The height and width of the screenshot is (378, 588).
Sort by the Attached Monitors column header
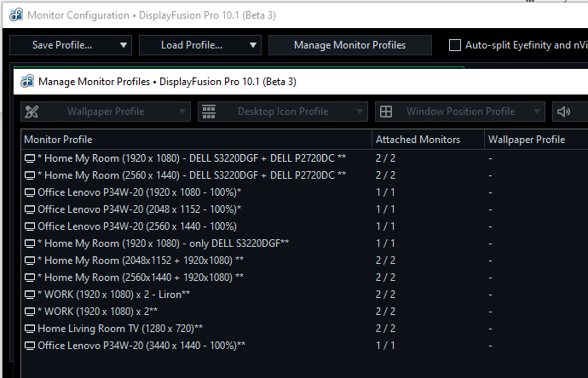[x=426, y=139]
